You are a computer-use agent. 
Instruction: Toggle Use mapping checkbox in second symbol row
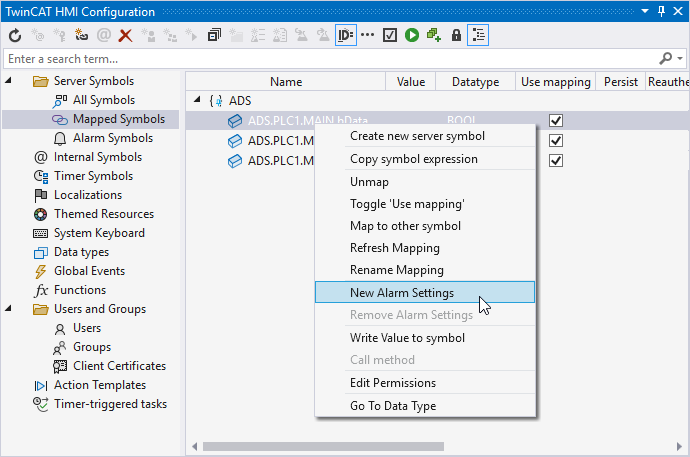point(556,141)
